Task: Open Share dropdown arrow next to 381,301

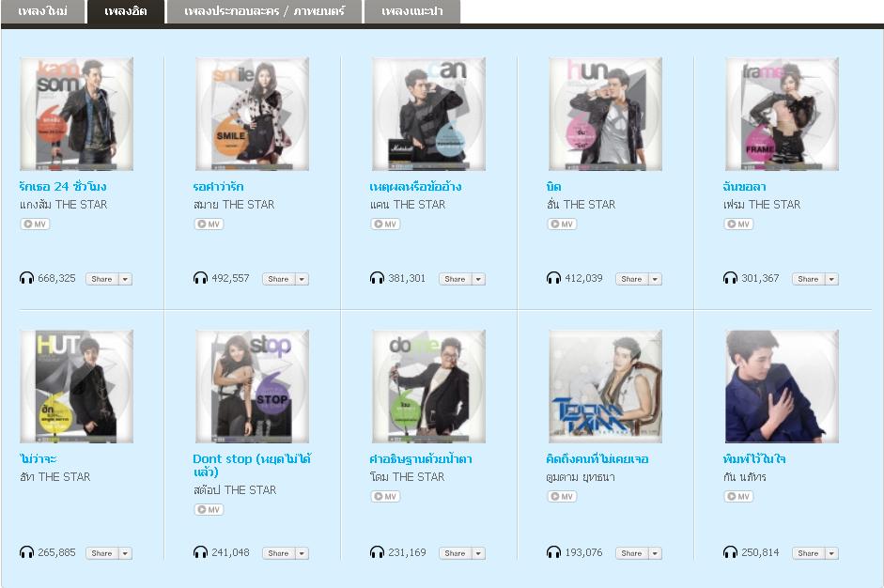Action: (x=478, y=279)
